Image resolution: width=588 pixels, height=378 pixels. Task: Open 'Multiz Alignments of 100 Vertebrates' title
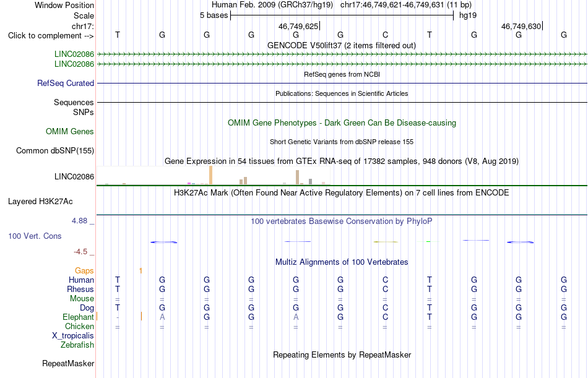pyautogui.click(x=342, y=262)
